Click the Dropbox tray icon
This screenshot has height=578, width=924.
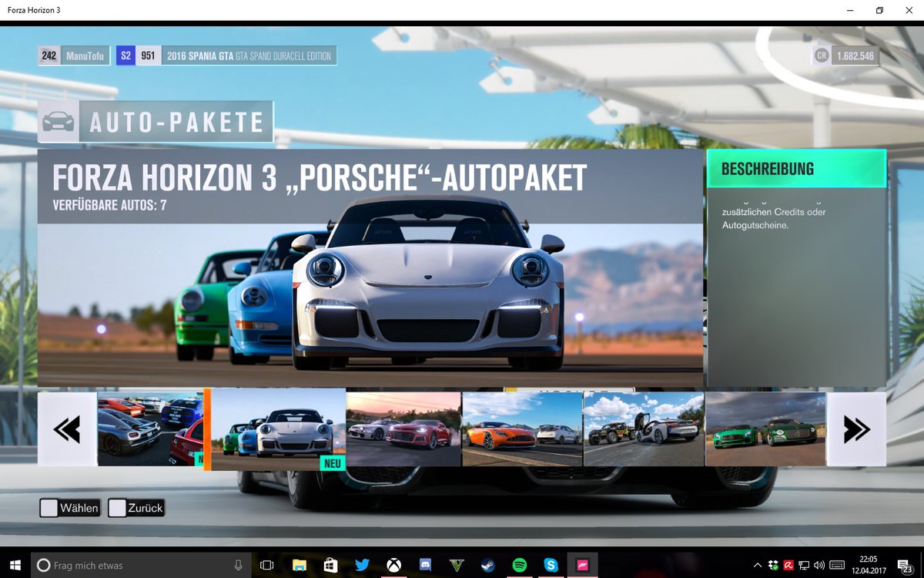coord(772,566)
